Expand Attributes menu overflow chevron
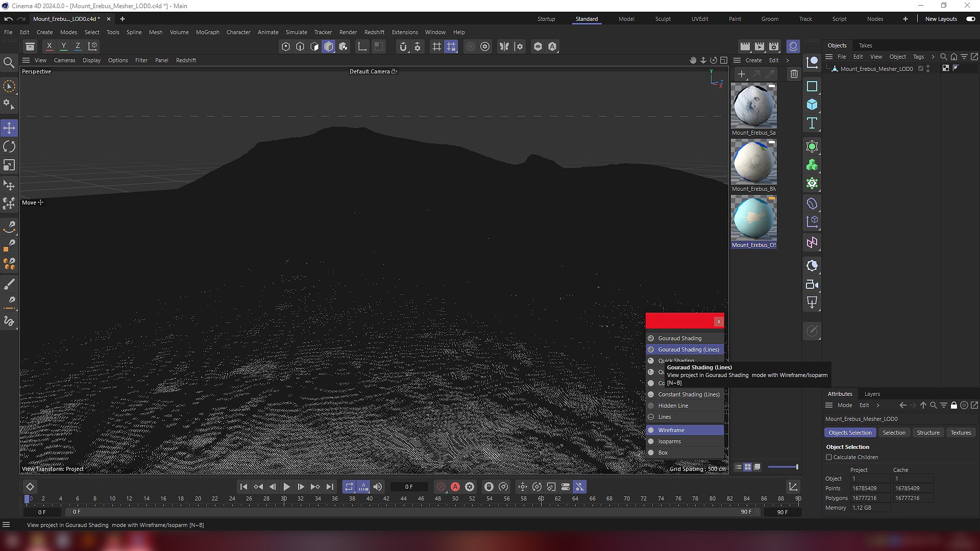Viewport: 980px width, 551px height. click(x=878, y=405)
